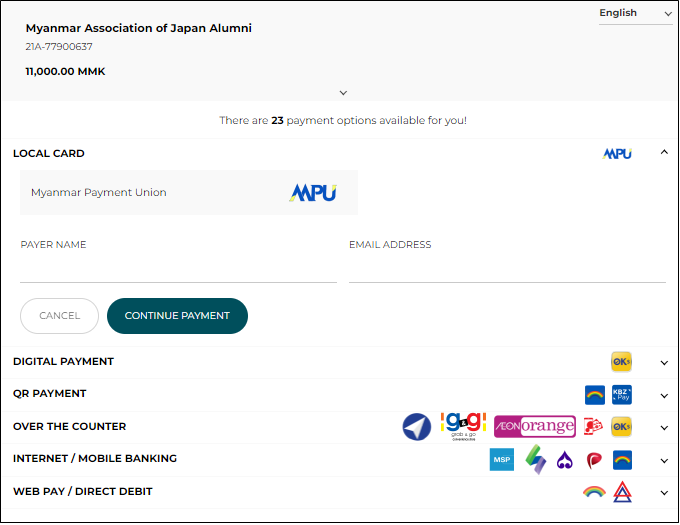This screenshot has height=525, width=680.
Task: Click the Local Card section heading
Action: pos(49,154)
